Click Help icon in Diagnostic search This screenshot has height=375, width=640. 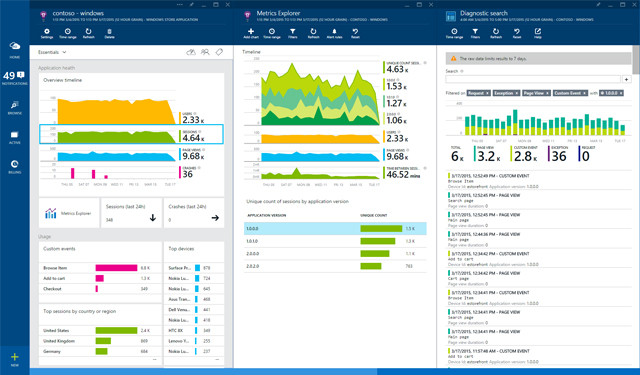click(x=538, y=33)
